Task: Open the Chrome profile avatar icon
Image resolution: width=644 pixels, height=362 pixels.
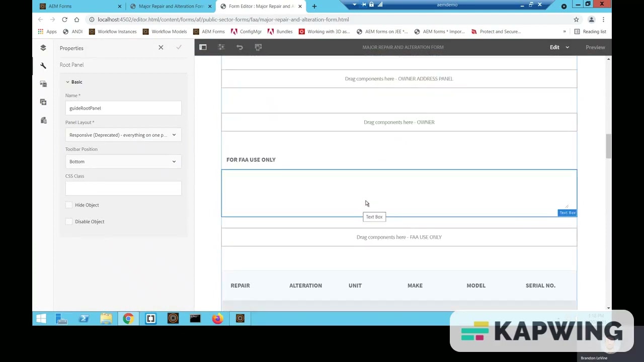Action: (x=592, y=19)
